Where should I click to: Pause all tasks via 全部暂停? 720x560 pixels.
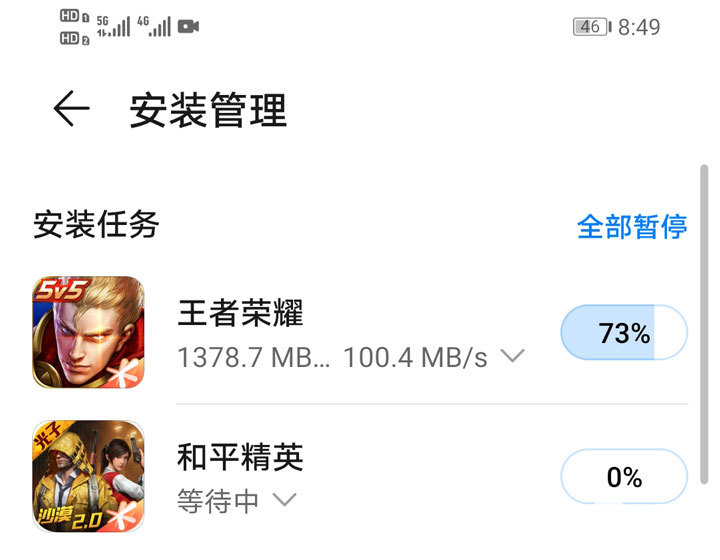coord(632,226)
